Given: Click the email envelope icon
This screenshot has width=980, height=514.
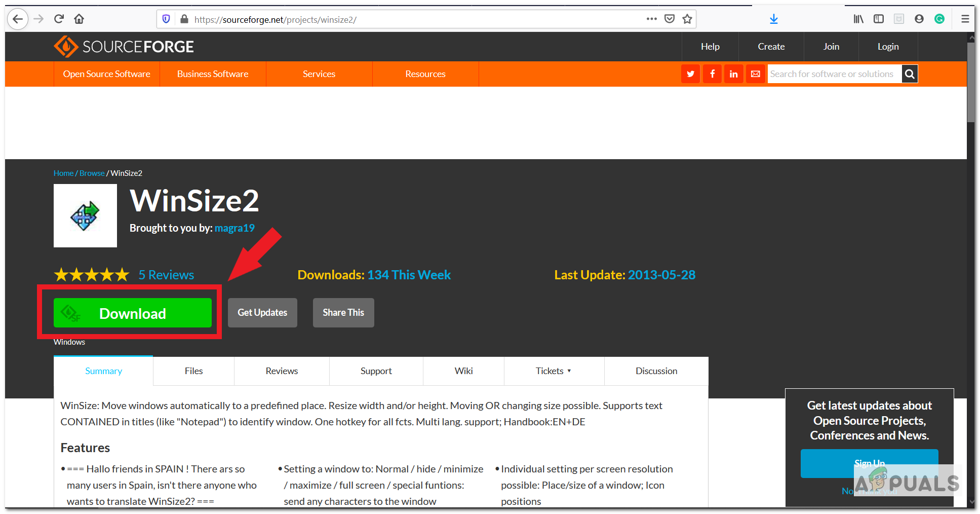Looking at the screenshot, I should 755,74.
